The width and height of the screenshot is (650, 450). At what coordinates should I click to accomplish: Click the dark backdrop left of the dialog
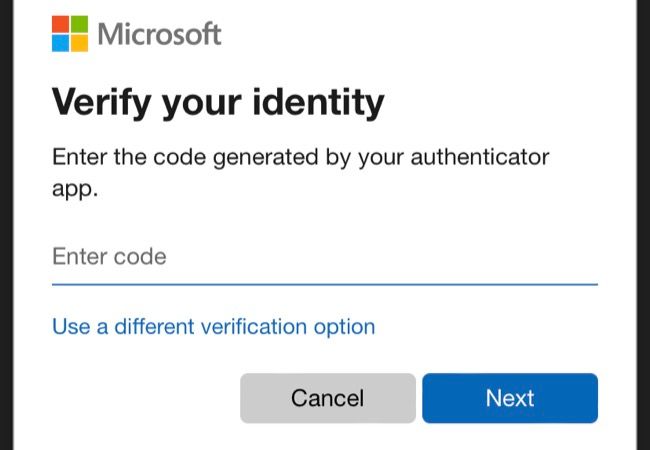pos(6,225)
